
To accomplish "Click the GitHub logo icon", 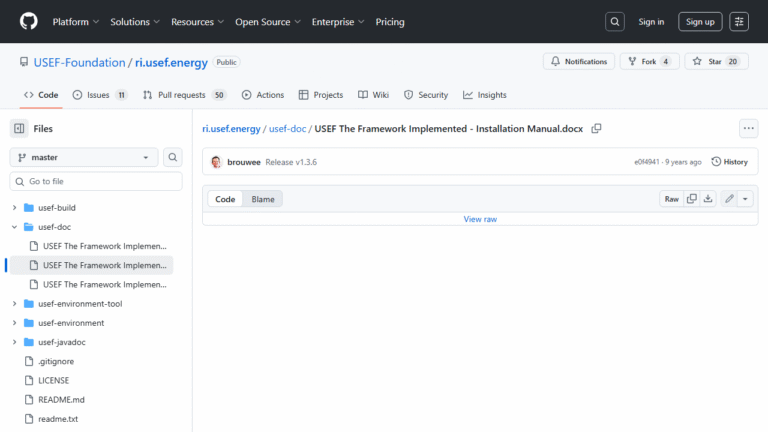I will 28,21.
